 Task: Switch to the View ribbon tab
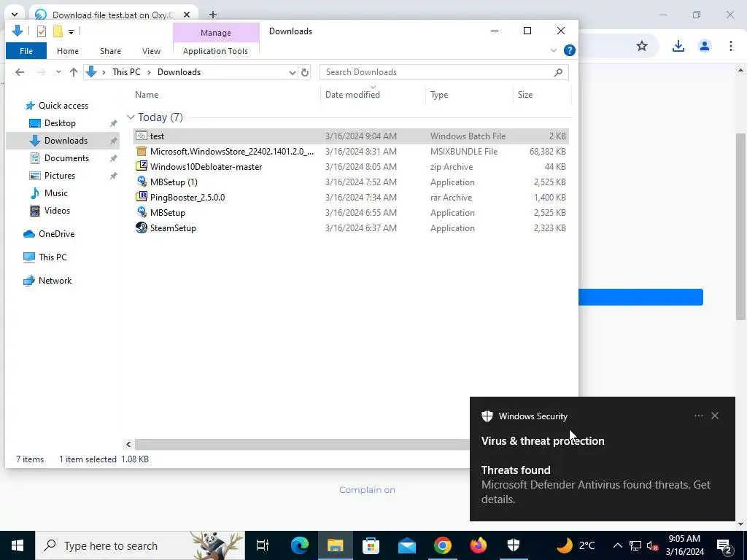coord(151,51)
